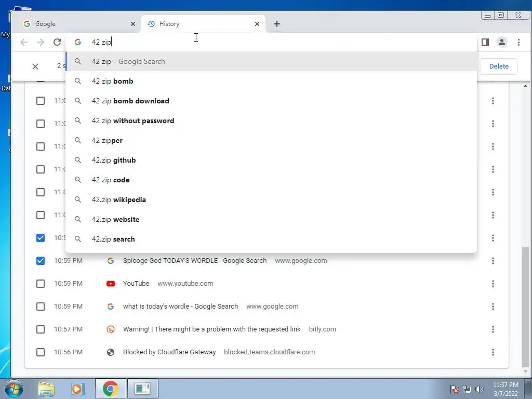This screenshot has height=399, width=532.
Task: Click the blocked.teams.cloudflare.com domain text
Action: point(270,352)
